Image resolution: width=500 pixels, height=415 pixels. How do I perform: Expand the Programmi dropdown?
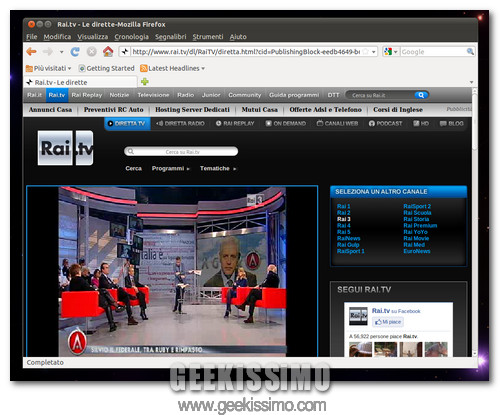171,168
